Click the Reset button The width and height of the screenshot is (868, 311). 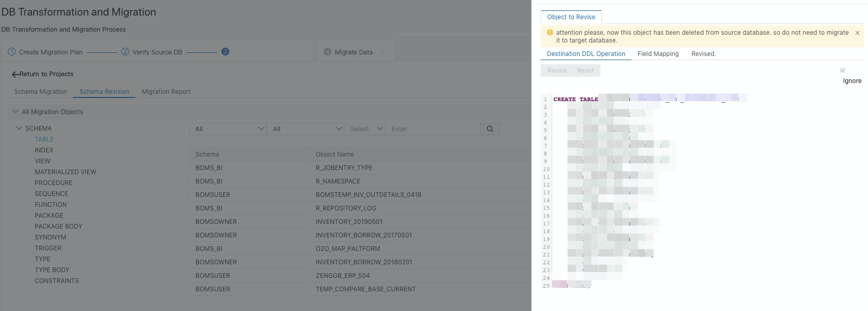pyautogui.click(x=585, y=70)
